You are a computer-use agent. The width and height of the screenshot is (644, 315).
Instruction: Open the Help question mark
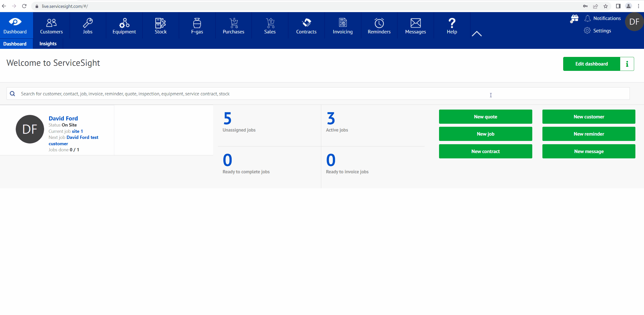(452, 23)
